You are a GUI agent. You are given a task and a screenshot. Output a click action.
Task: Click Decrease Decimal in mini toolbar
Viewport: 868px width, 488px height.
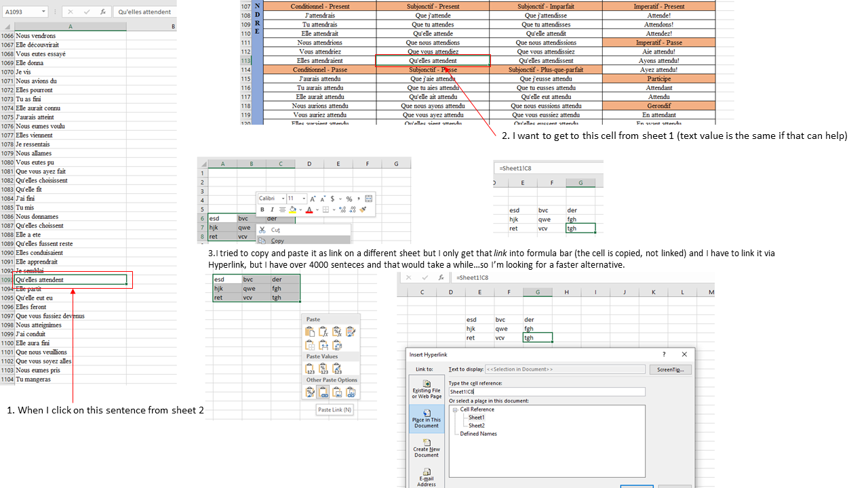352,209
